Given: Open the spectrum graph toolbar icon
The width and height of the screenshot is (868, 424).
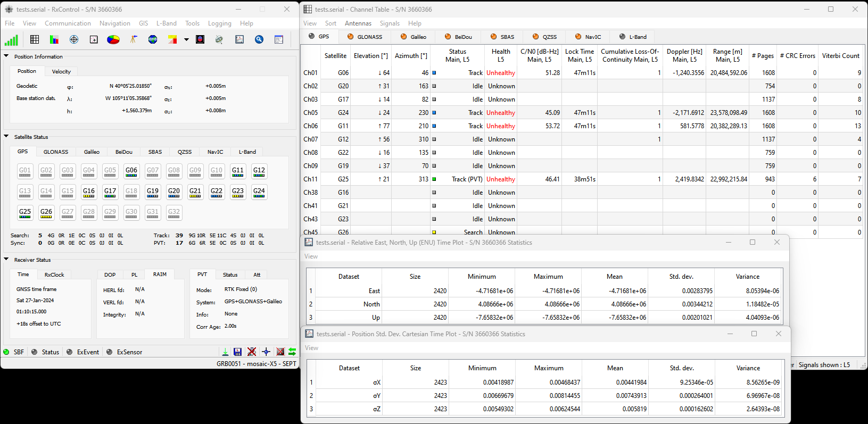Looking at the screenshot, I should 239,39.
